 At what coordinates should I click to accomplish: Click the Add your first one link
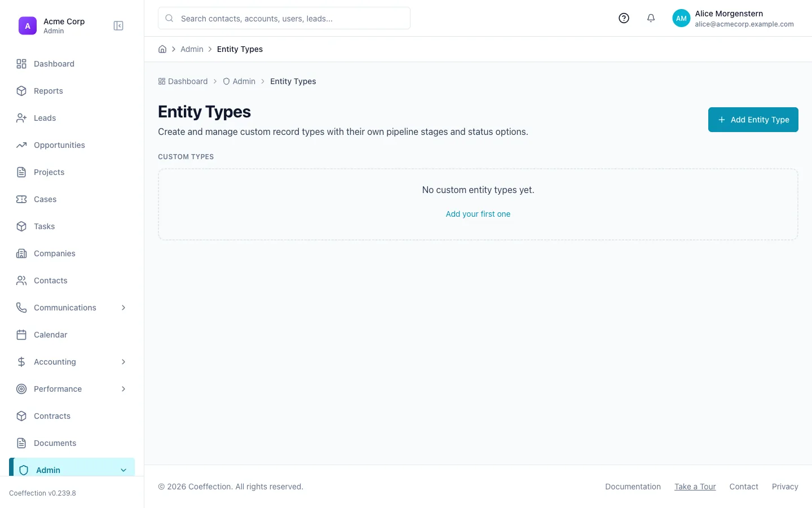tap(478, 214)
